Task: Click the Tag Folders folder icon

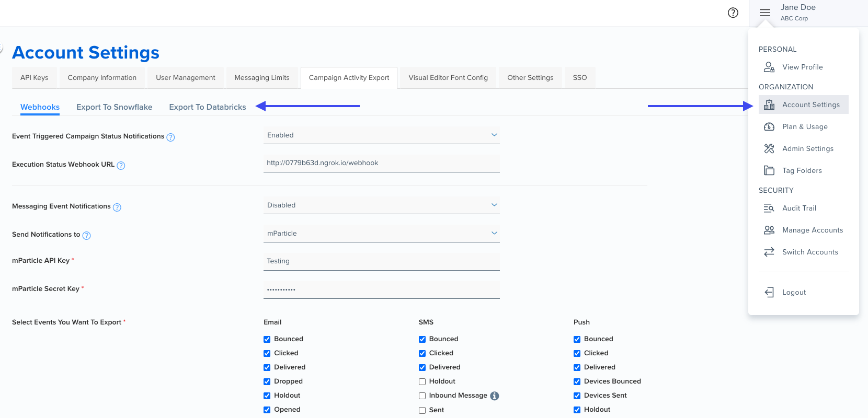Action: [x=769, y=170]
